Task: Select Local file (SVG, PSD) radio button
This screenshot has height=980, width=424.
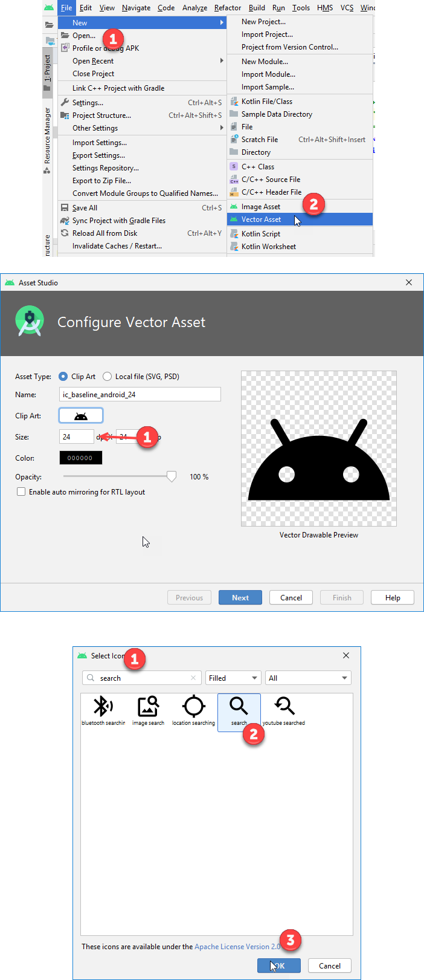Action: click(107, 376)
